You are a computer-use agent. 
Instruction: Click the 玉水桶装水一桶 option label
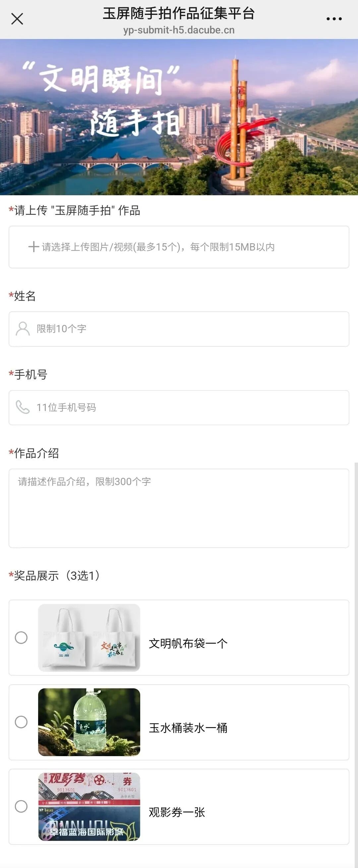(x=188, y=728)
